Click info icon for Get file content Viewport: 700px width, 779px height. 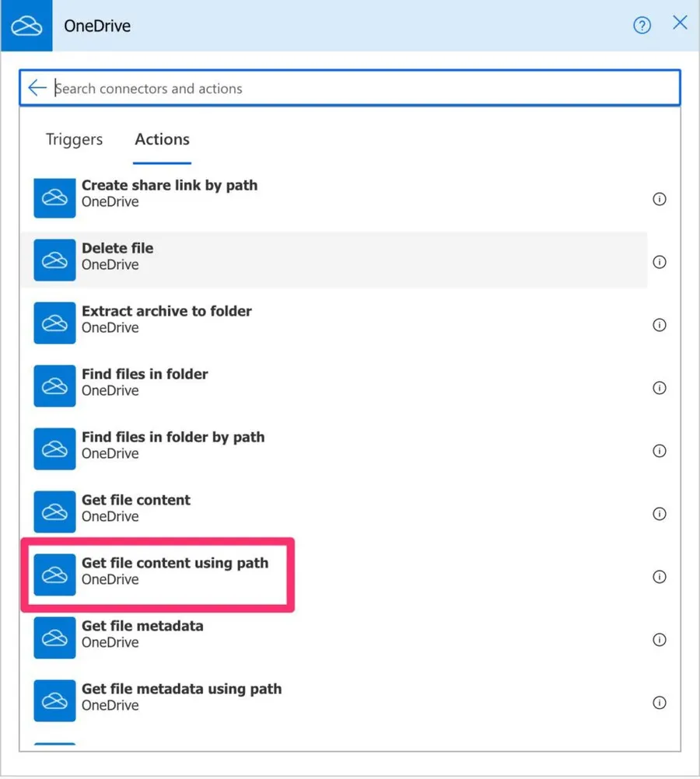click(660, 514)
